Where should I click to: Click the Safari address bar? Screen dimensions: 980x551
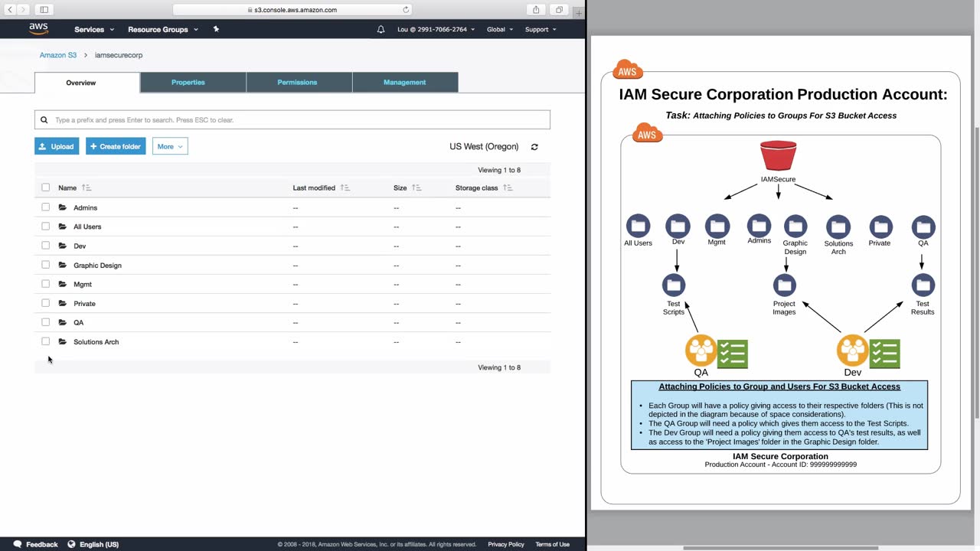pyautogui.click(x=292, y=10)
